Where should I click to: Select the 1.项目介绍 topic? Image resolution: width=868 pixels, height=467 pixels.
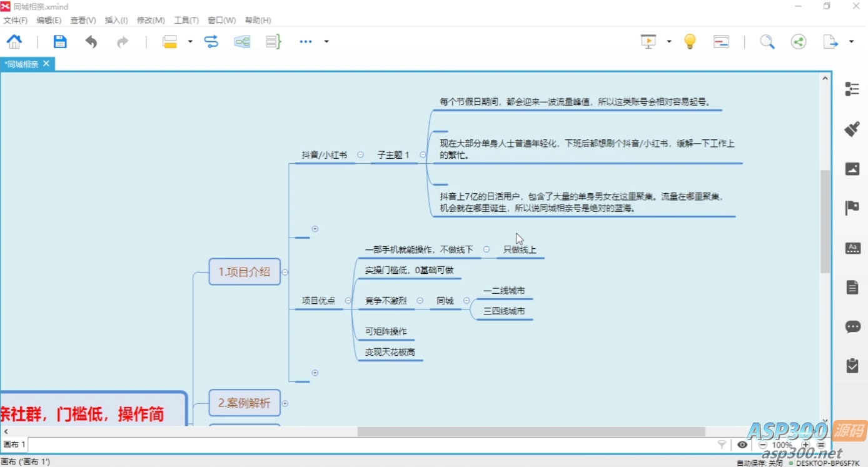click(245, 272)
